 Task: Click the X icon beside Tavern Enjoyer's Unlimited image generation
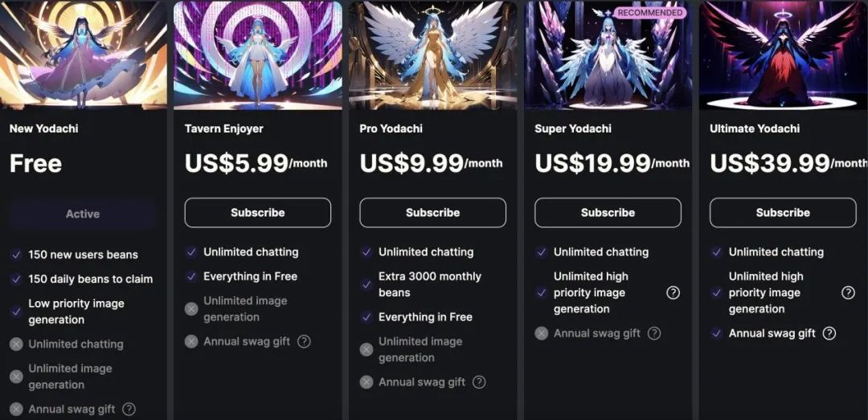(191, 308)
